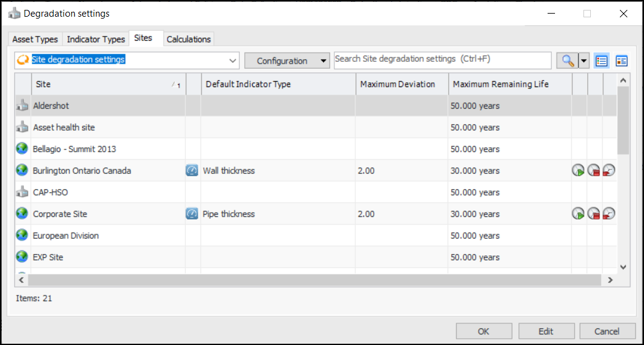This screenshot has width=644, height=345.
Task: Click the vertical scrollbar up arrow
Action: [623, 80]
